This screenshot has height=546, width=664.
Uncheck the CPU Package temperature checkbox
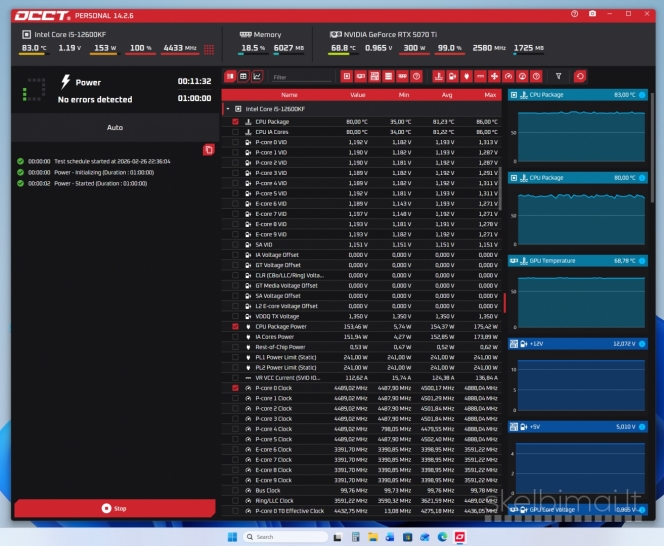pos(235,122)
